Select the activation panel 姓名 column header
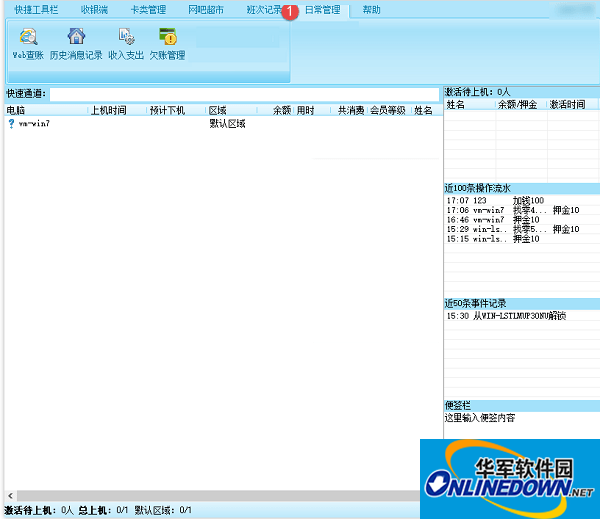 pyautogui.click(x=470, y=104)
